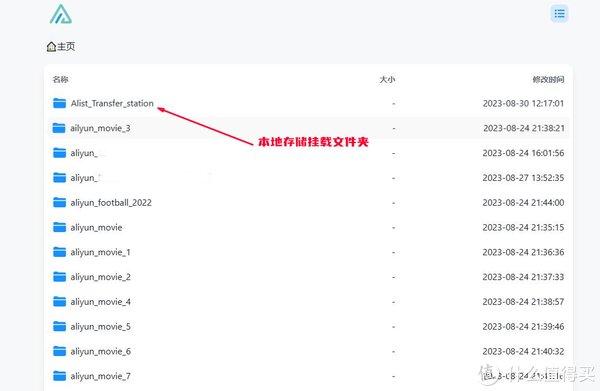Sort by 大小 column header

[x=387, y=80]
